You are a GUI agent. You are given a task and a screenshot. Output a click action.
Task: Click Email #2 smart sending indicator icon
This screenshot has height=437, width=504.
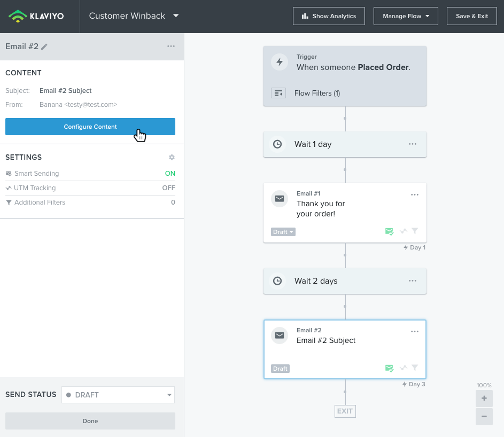(389, 368)
